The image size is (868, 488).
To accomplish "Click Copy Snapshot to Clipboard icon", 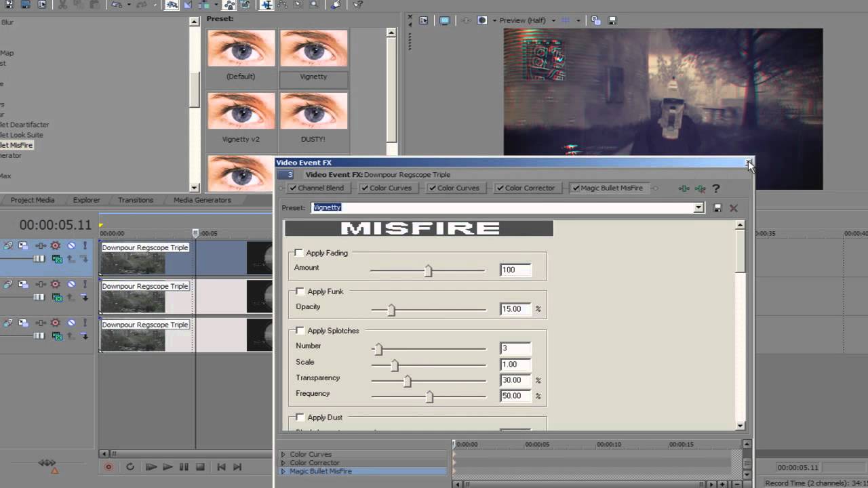I will coord(595,20).
